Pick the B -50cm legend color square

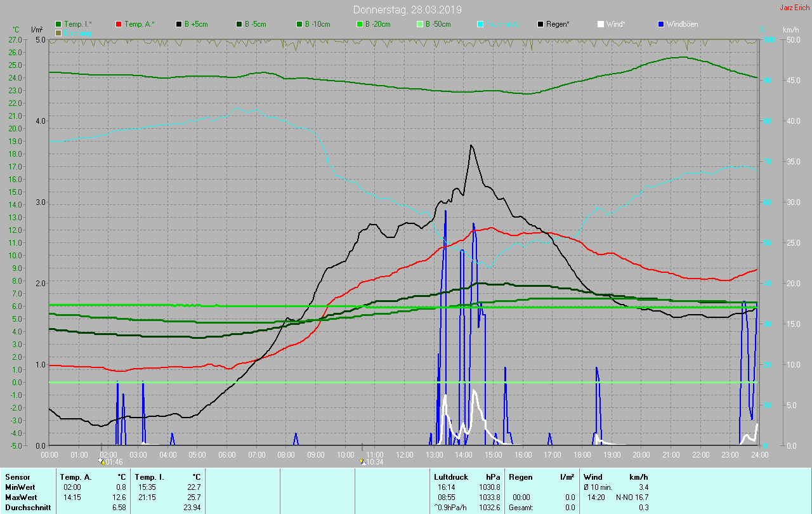420,24
